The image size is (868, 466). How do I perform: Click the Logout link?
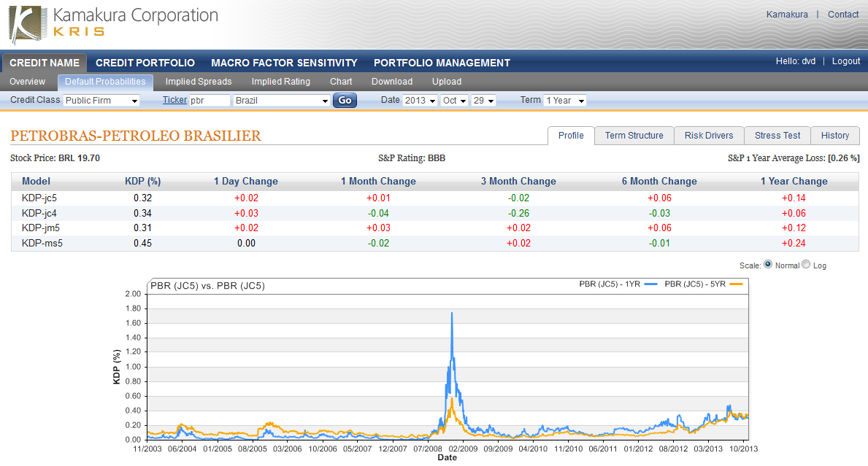pos(846,61)
